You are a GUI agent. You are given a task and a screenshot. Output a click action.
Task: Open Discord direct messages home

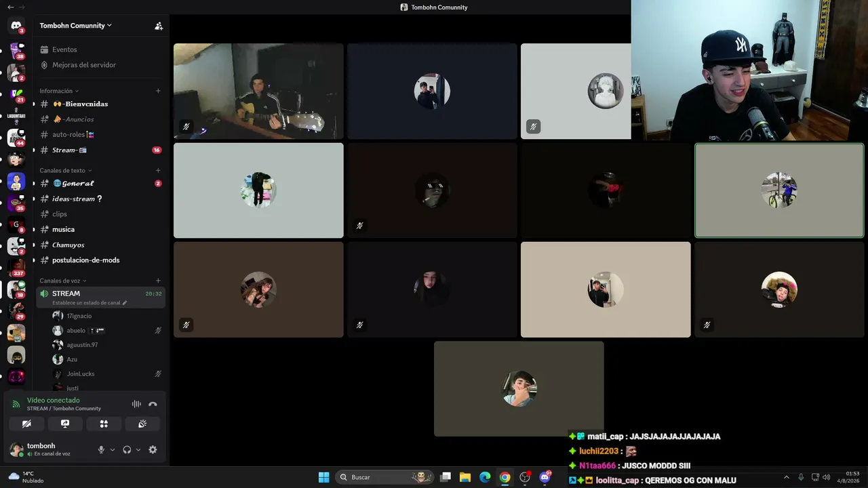[16, 26]
